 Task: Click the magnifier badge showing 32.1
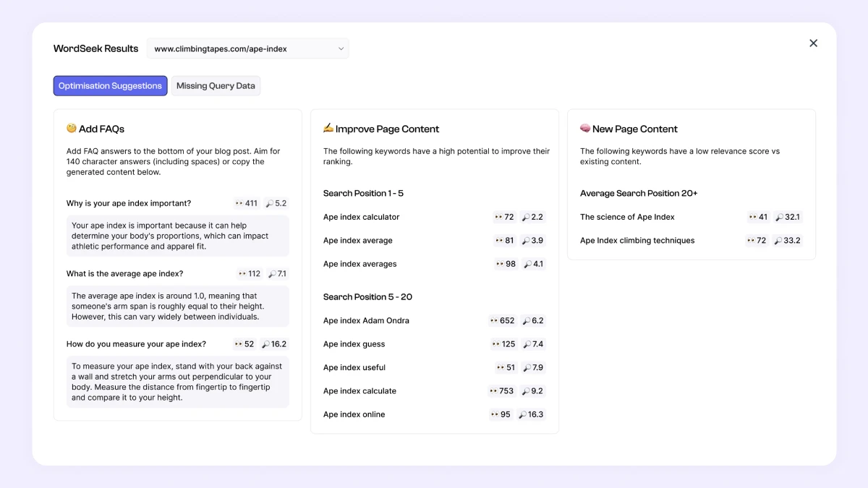pyautogui.click(x=788, y=217)
